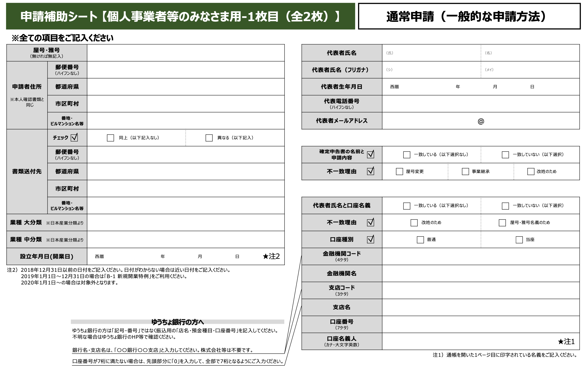
Task: Click the 業種 大分類 input field
Action: [186, 223]
